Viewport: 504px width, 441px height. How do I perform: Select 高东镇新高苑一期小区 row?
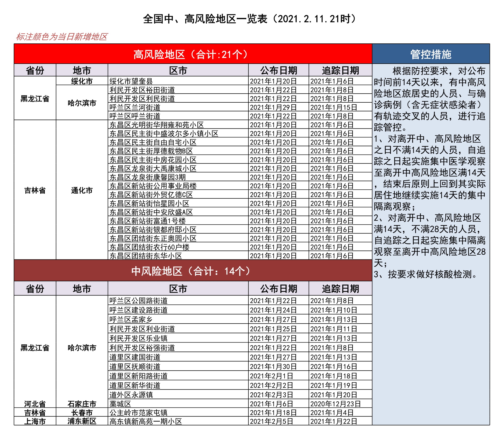(x=146, y=421)
